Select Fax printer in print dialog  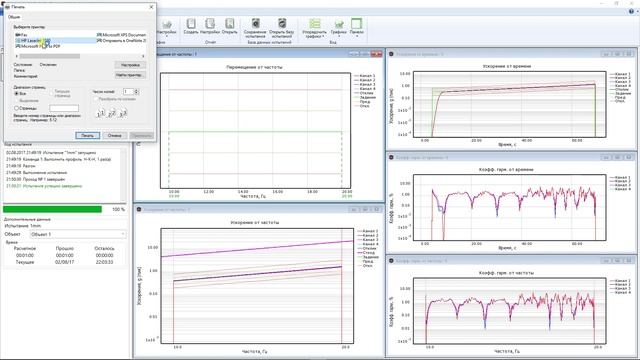(21, 35)
